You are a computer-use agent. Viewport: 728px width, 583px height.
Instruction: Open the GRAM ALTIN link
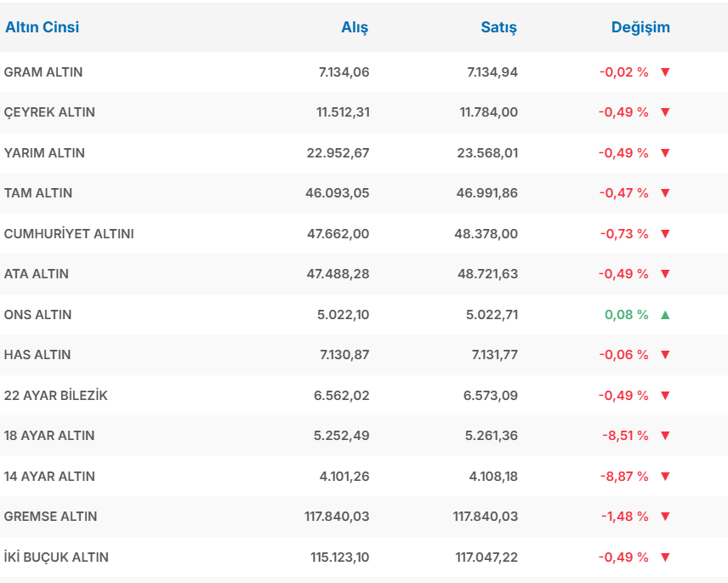(x=43, y=72)
